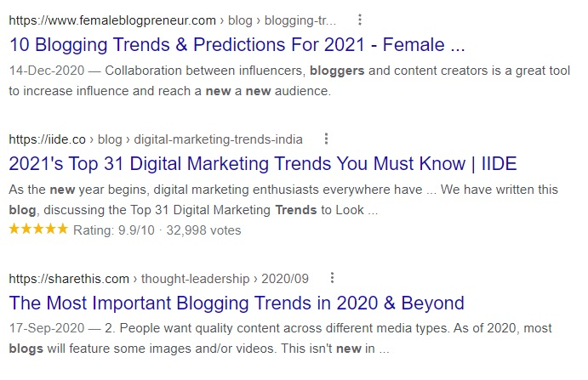
Task: Click the bold 'blogs' word in the ShareThis snippet
Action: tap(26, 349)
